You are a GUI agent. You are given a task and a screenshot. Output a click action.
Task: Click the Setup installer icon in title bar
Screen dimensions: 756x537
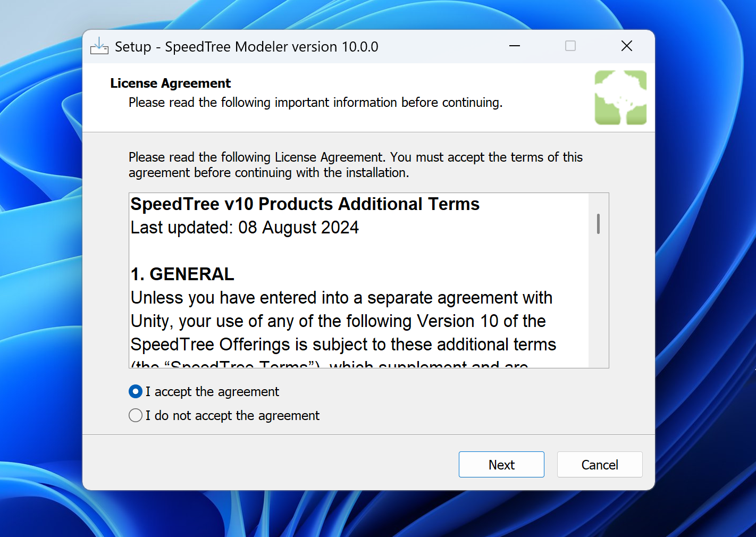[99, 46]
